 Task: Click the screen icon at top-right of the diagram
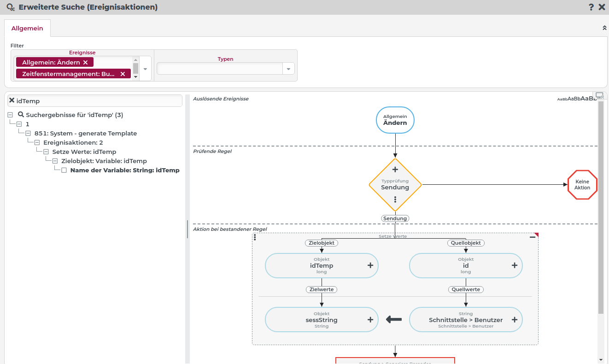click(x=599, y=95)
